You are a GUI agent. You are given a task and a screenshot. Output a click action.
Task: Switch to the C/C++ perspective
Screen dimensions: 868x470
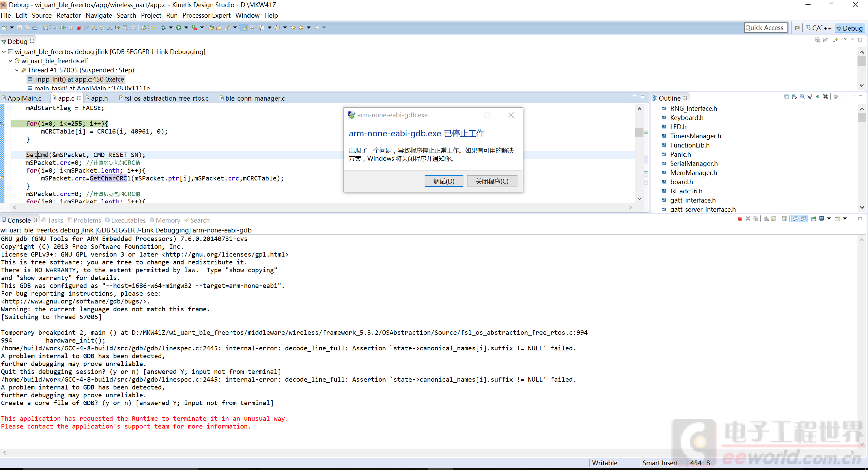819,28
